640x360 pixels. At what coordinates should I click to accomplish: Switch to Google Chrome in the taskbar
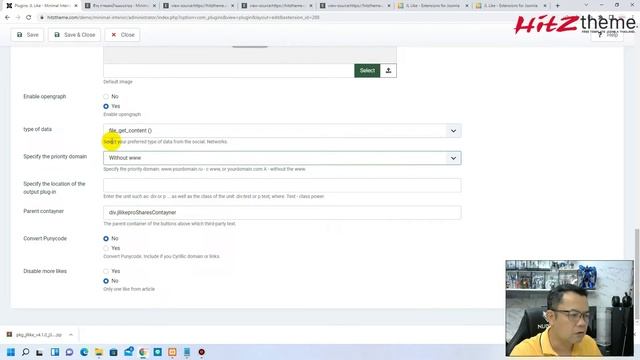click(143, 352)
